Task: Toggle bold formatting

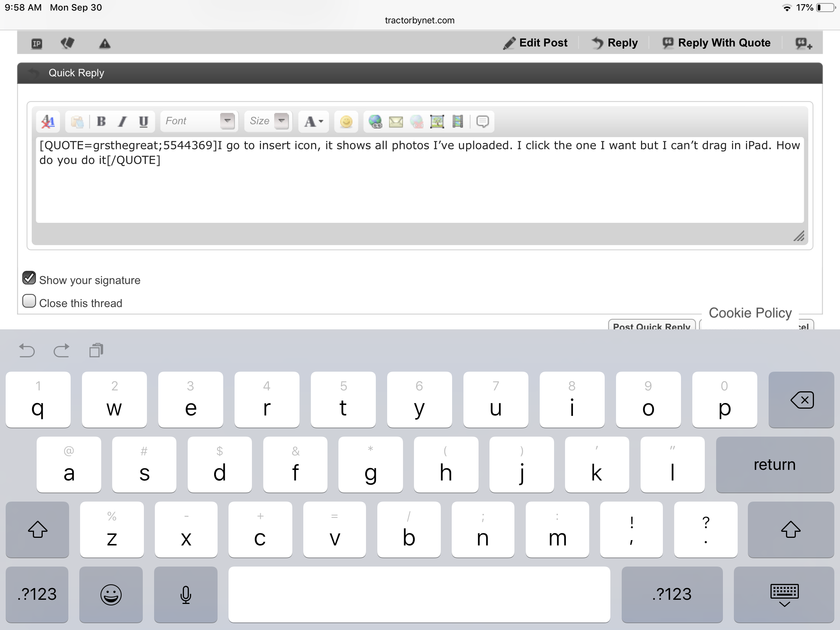Action: coord(101,122)
